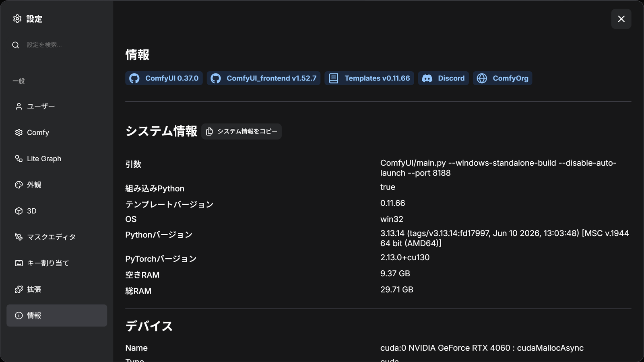This screenshot has height=362, width=644.
Task: Open the ComfyUI 0.37.0 GitHub link
Action: (x=164, y=78)
